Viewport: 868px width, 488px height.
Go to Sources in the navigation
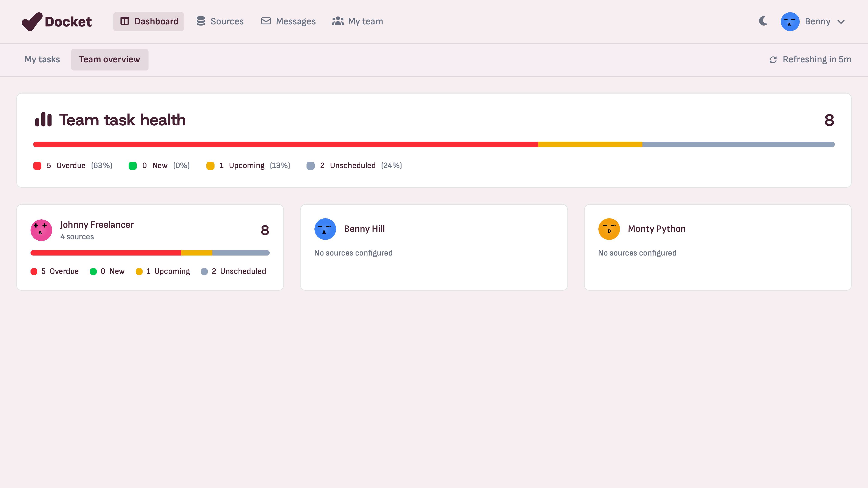(x=220, y=21)
